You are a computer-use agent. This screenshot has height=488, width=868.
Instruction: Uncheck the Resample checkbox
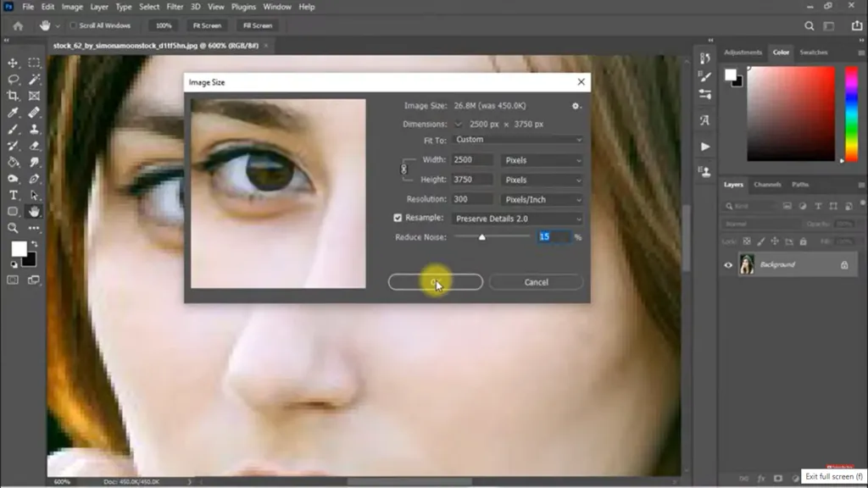coord(398,219)
